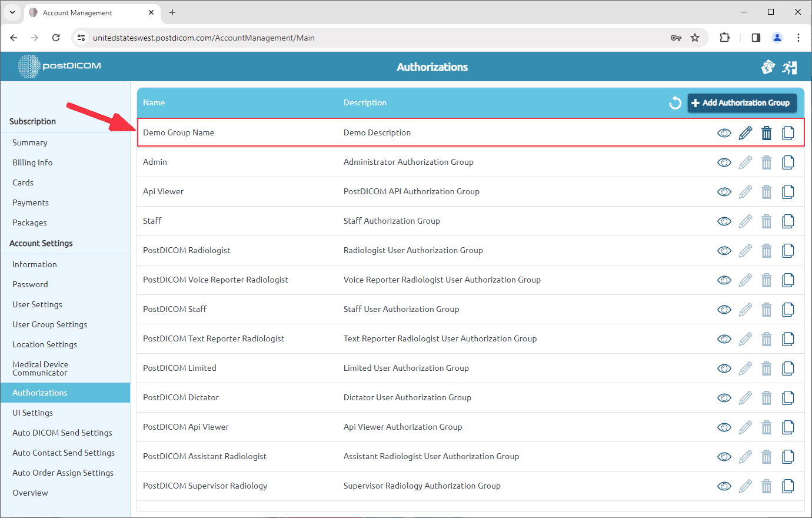Click the postDICOM logo
This screenshot has height=518, width=812.
pos(58,67)
